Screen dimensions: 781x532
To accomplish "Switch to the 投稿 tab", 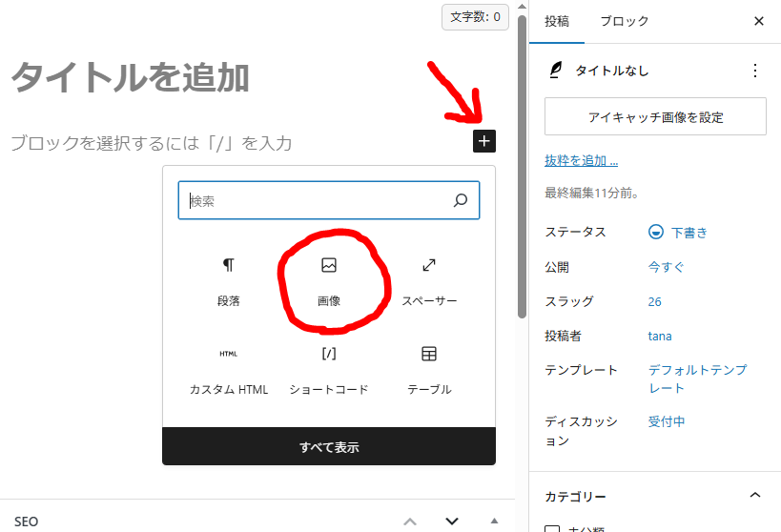I will (x=557, y=21).
